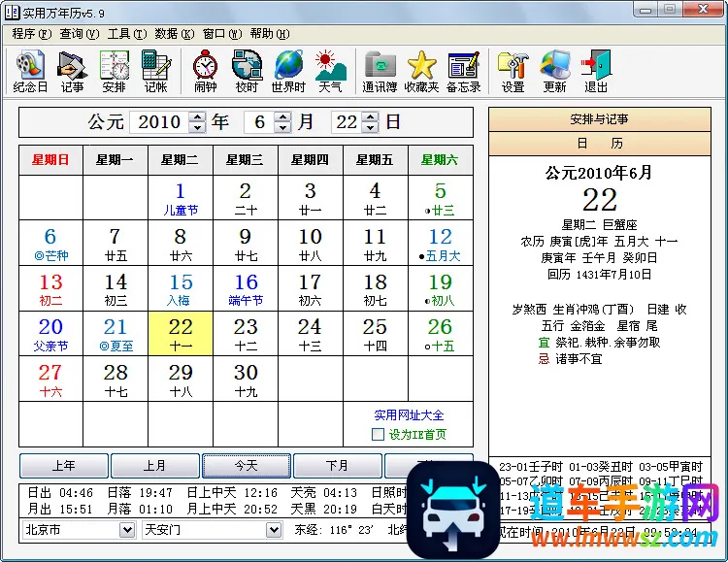Select June 15 入梅 in calendar
Image resolution: width=728 pixels, height=562 pixels.
pyautogui.click(x=180, y=287)
